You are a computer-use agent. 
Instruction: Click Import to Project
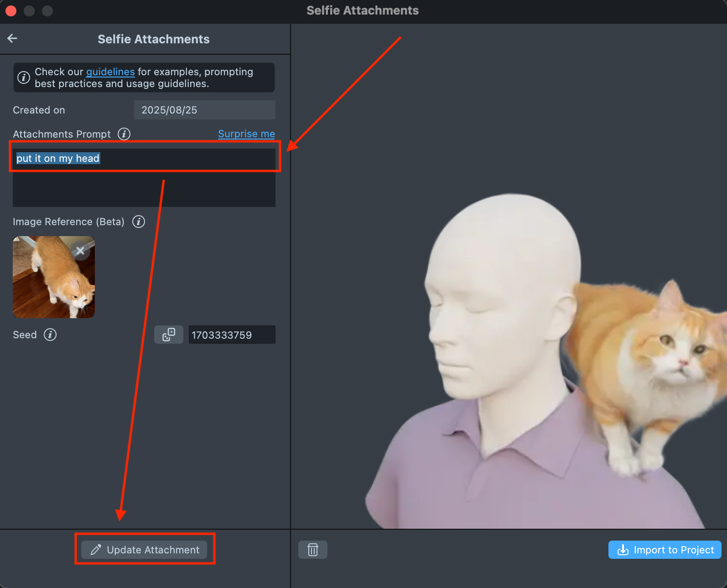[665, 550]
